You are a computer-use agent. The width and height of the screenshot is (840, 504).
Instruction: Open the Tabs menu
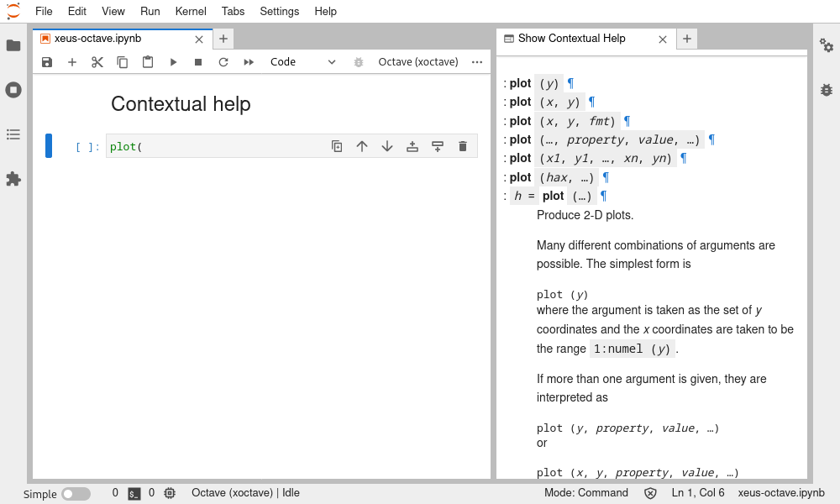pyautogui.click(x=233, y=11)
